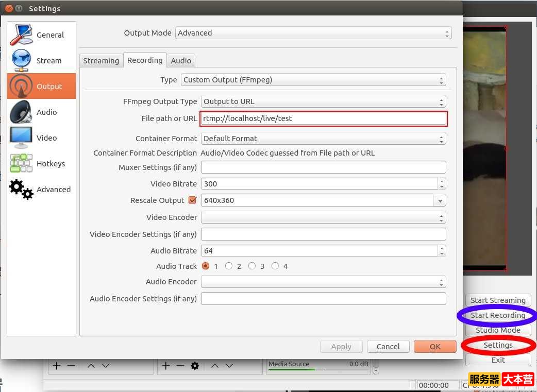Select Audio Track 4 radio button
The width and height of the screenshot is (537, 392).
pos(275,266)
